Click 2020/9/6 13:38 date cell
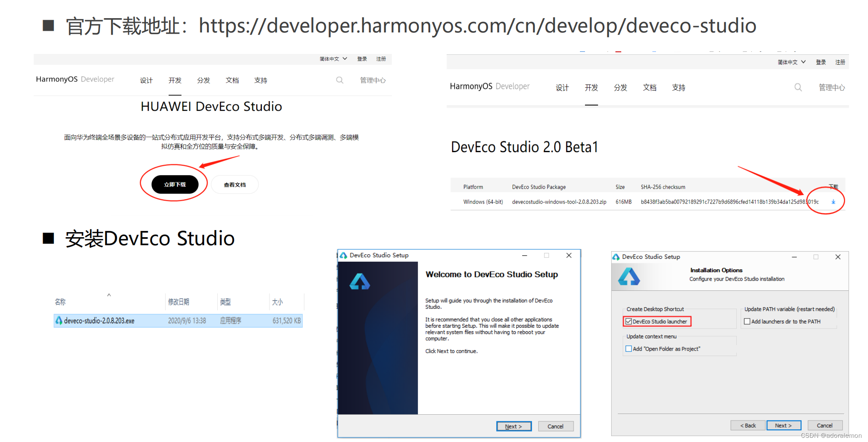 [x=187, y=321]
